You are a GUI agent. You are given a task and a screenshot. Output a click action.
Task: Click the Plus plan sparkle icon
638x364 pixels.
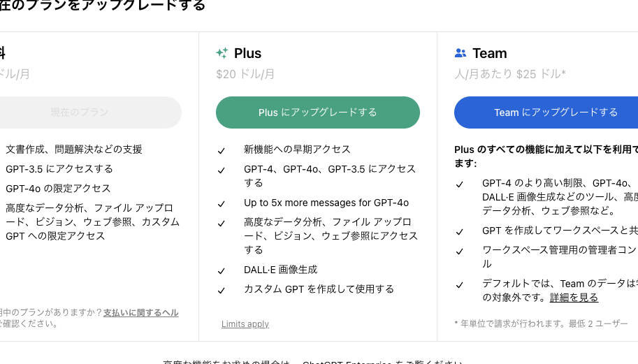pos(222,53)
